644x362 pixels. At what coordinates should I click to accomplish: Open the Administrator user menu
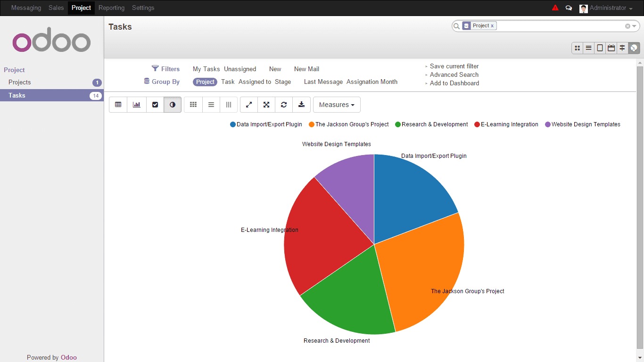(x=607, y=8)
